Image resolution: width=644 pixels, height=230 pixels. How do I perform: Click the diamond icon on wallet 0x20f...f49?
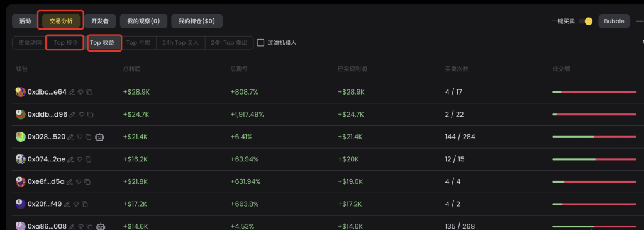coord(75,204)
